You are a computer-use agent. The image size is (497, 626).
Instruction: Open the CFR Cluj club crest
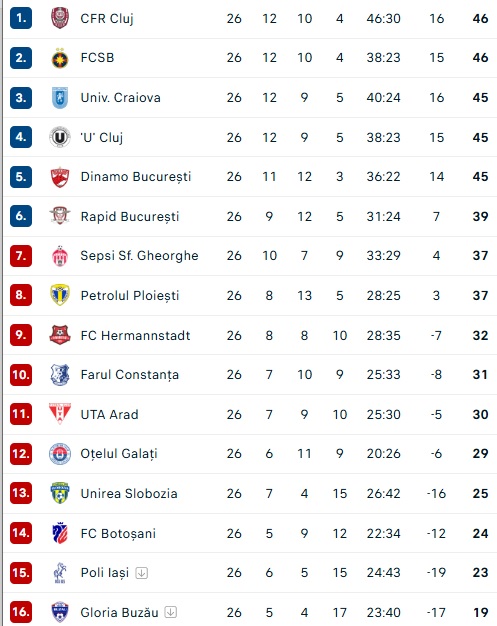point(60,18)
